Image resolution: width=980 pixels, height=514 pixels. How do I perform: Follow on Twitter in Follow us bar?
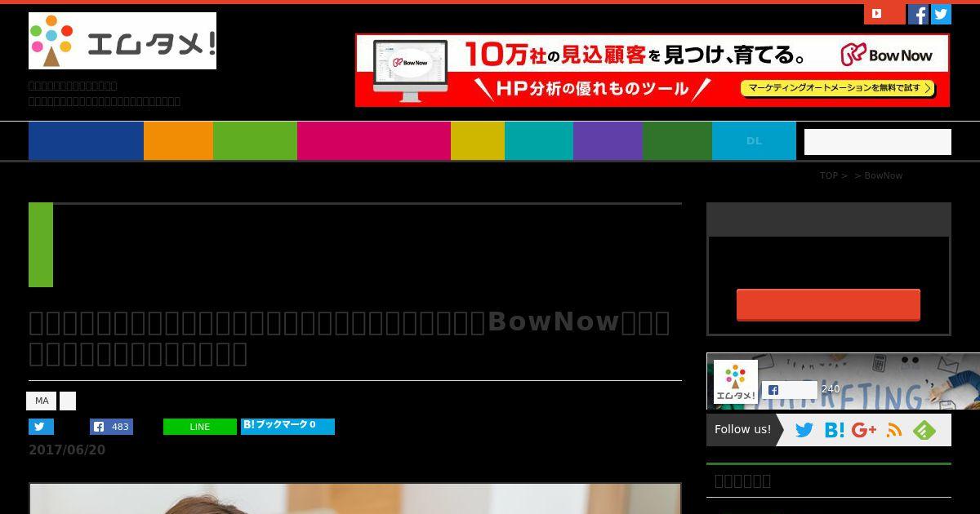[804, 430]
